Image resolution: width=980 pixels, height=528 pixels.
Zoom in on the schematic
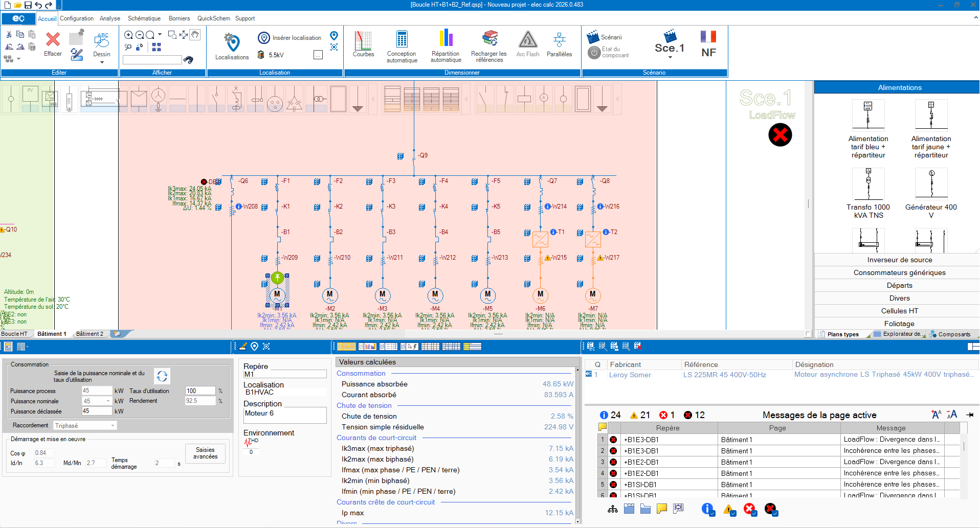(x=128, y=35)
